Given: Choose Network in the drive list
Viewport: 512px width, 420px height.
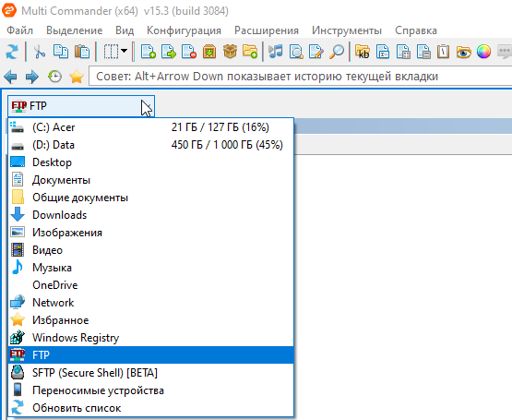Looking at the screenshot, I should click(151, 303).
